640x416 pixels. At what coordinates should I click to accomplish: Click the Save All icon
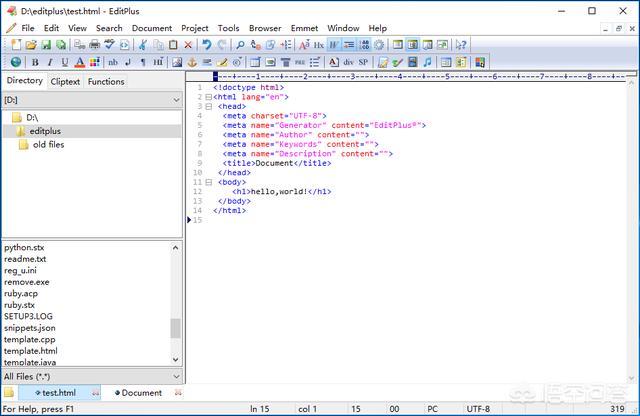(x=61, y=44)
